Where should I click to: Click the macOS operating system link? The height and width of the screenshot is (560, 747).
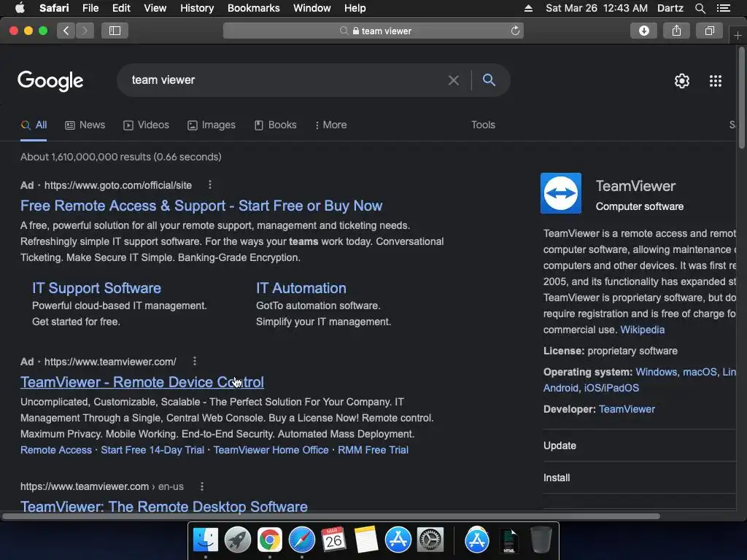[700, 372]
